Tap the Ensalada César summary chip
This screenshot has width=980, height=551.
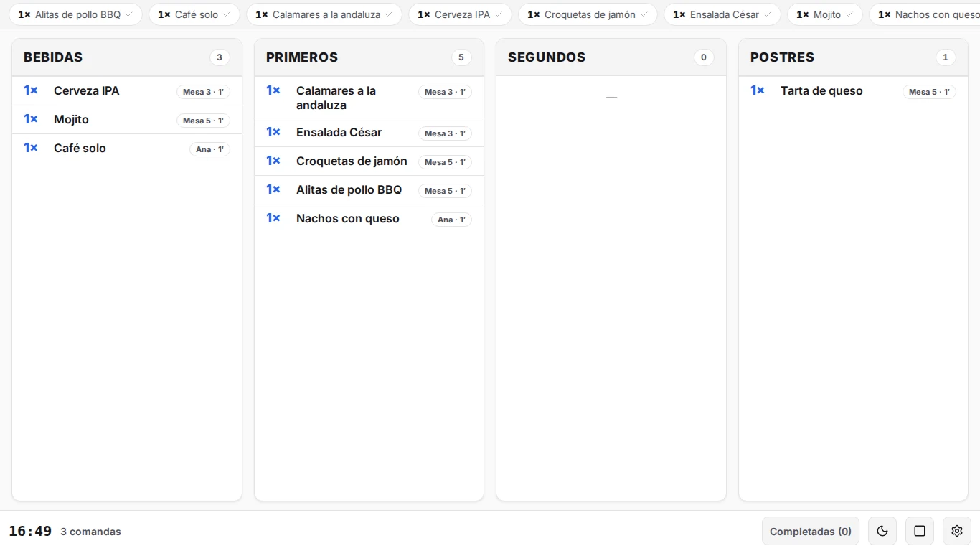[722, 14]
